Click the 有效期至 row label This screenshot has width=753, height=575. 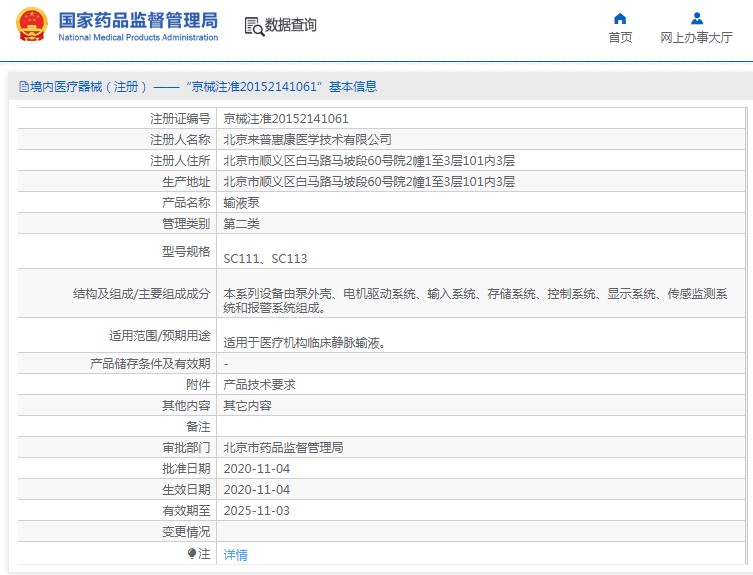[186, 511]
